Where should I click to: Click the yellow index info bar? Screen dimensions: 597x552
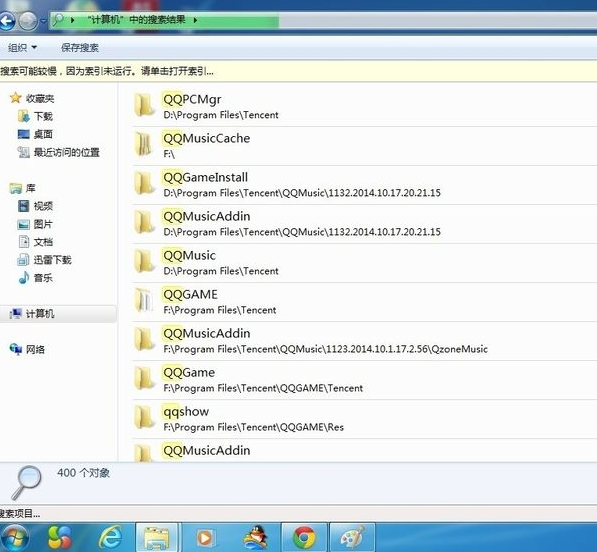(x=298, y=71)
